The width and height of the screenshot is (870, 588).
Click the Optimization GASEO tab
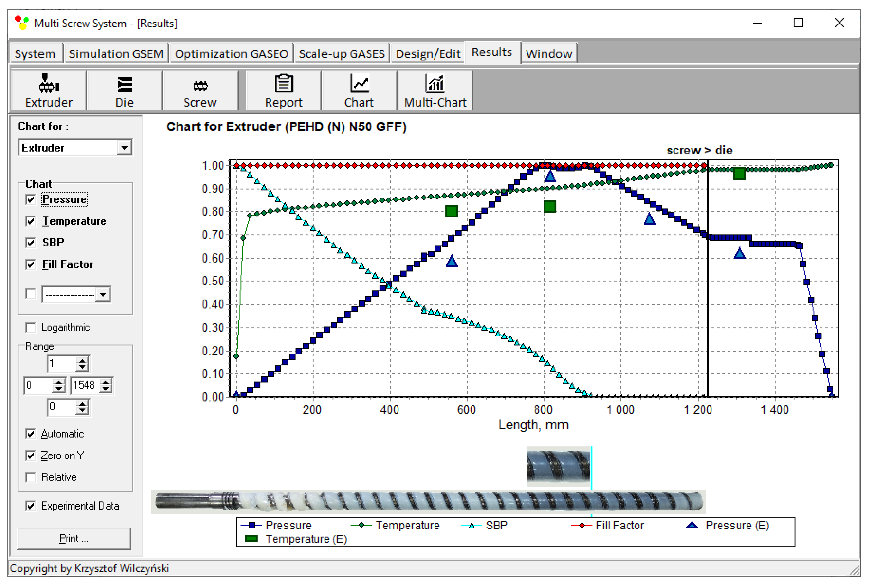231,54
